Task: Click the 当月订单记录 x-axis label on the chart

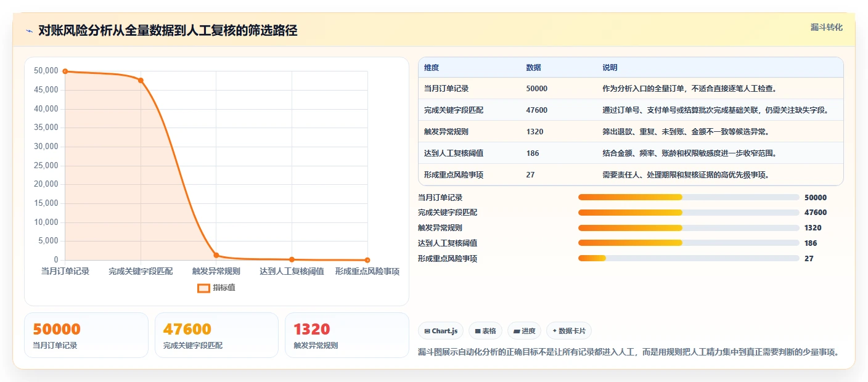Action: [x=65, y=271]
